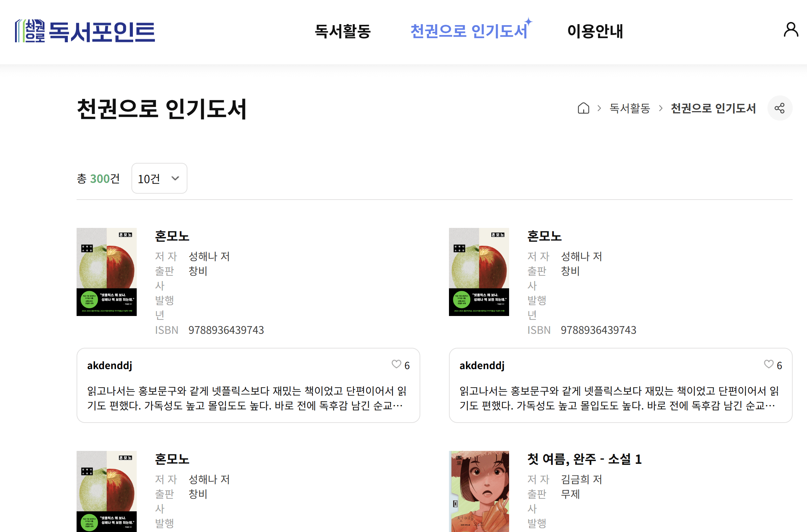
Task: Like akdenddj's review on the left 혼모노 card
Action: point(396,365)
